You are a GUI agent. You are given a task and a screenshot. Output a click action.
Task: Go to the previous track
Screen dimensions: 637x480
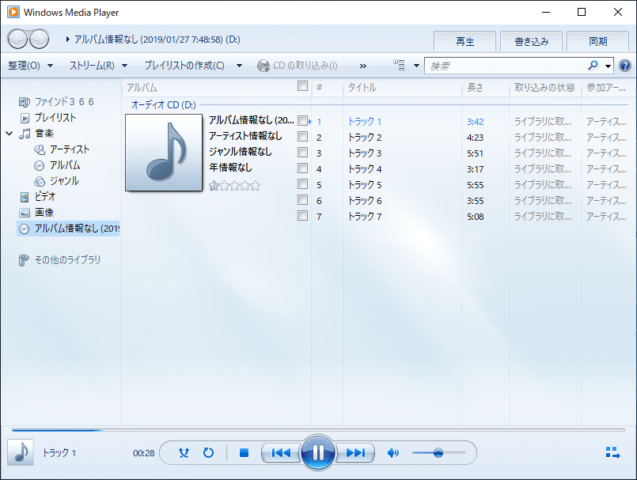coord(281,452)
